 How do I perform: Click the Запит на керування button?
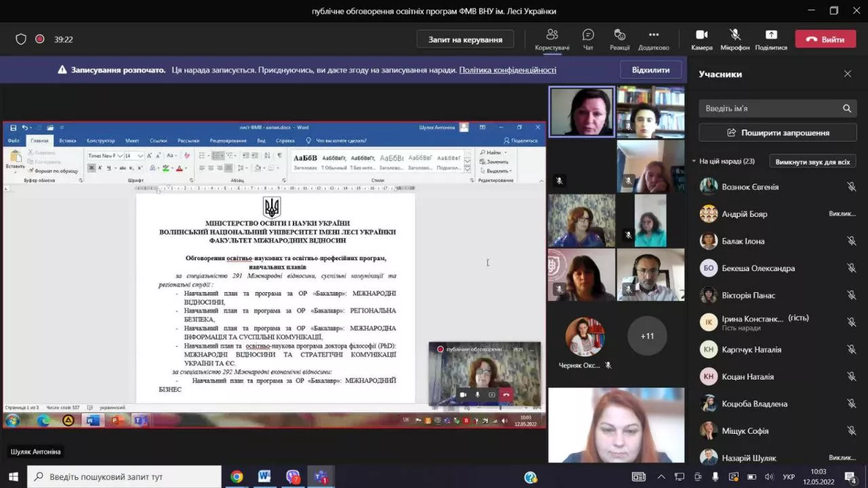point(465,39)
